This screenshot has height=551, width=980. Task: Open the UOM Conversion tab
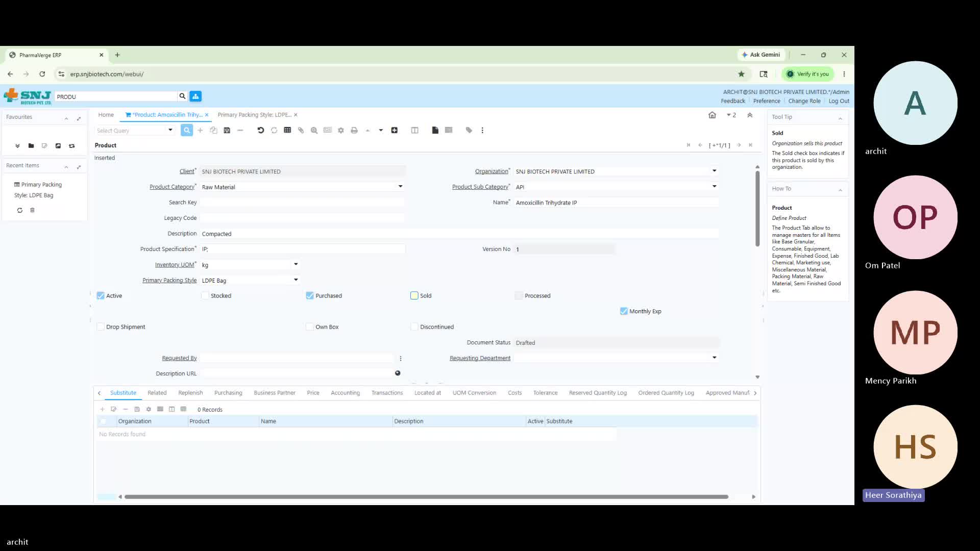[x=474, y=393]
